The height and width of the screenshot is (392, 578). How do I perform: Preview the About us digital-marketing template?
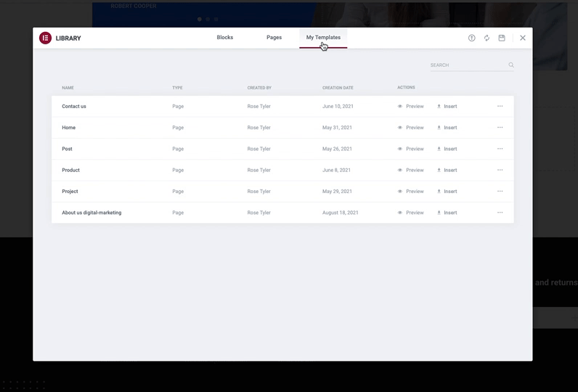coord(411,213)
